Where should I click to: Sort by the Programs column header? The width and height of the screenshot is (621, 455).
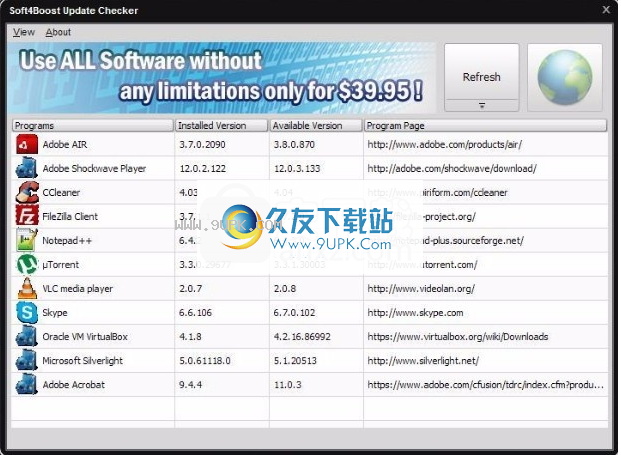93,126
